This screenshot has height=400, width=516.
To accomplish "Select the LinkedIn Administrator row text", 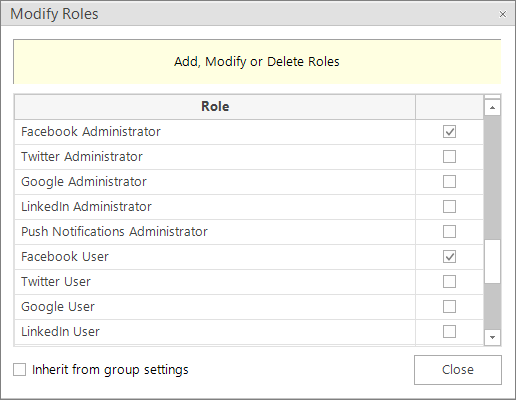I will (x=86, y=207).
